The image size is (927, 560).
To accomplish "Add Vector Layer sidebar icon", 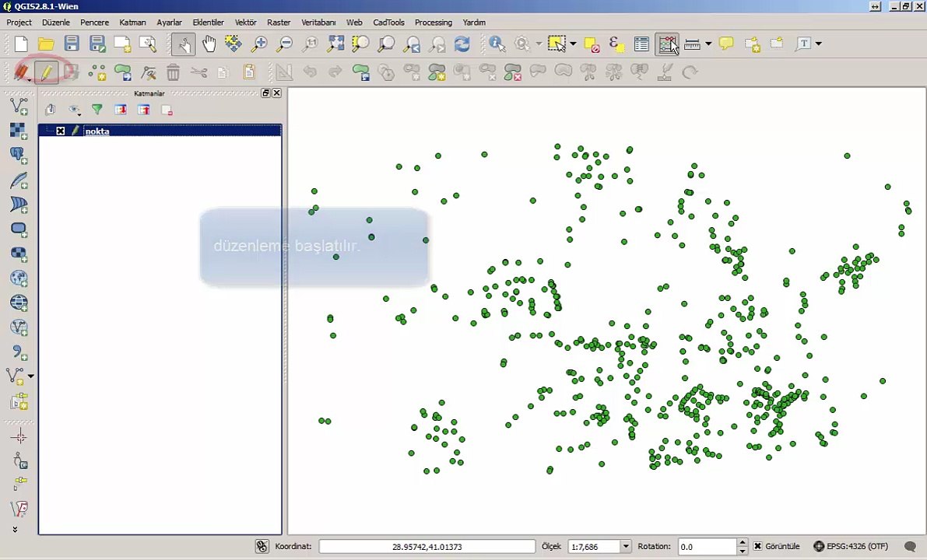I will (19, 107).
